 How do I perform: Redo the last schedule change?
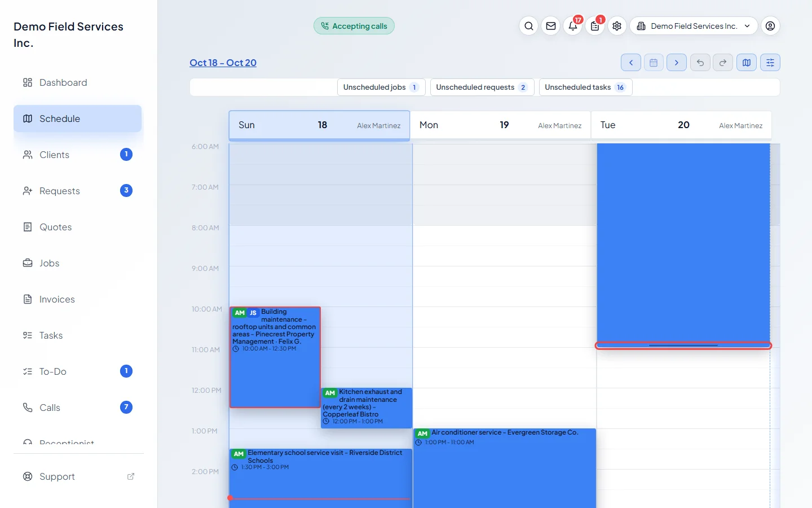coord(723,63)
